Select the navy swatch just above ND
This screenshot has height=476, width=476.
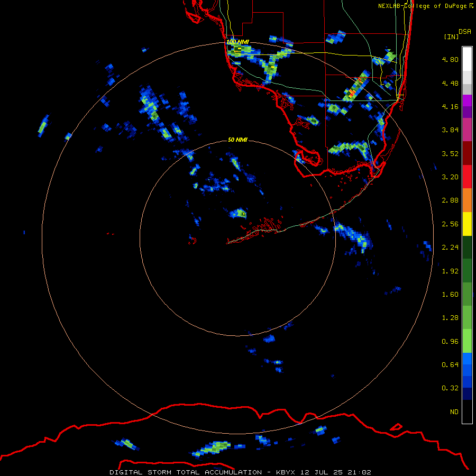(x=467, y=394)
